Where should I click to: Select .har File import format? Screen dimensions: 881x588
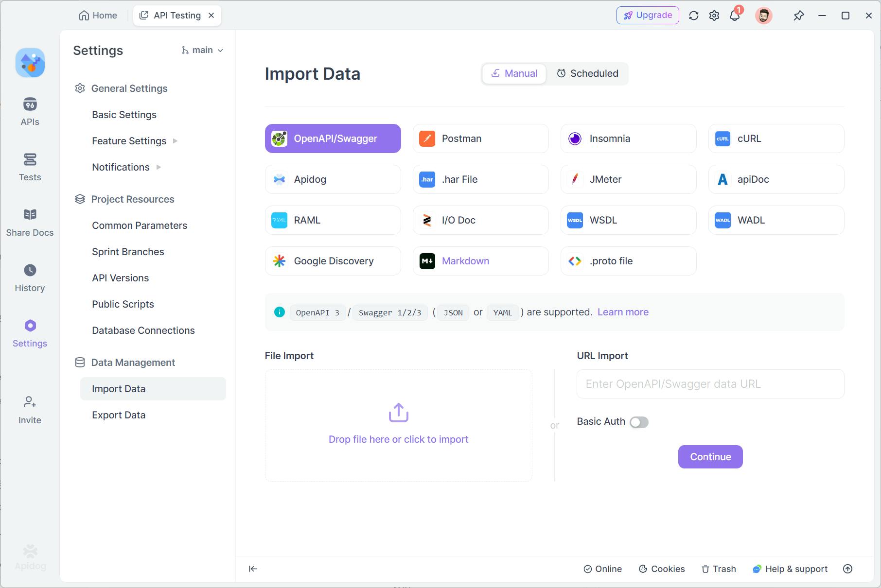pos(481,179)
